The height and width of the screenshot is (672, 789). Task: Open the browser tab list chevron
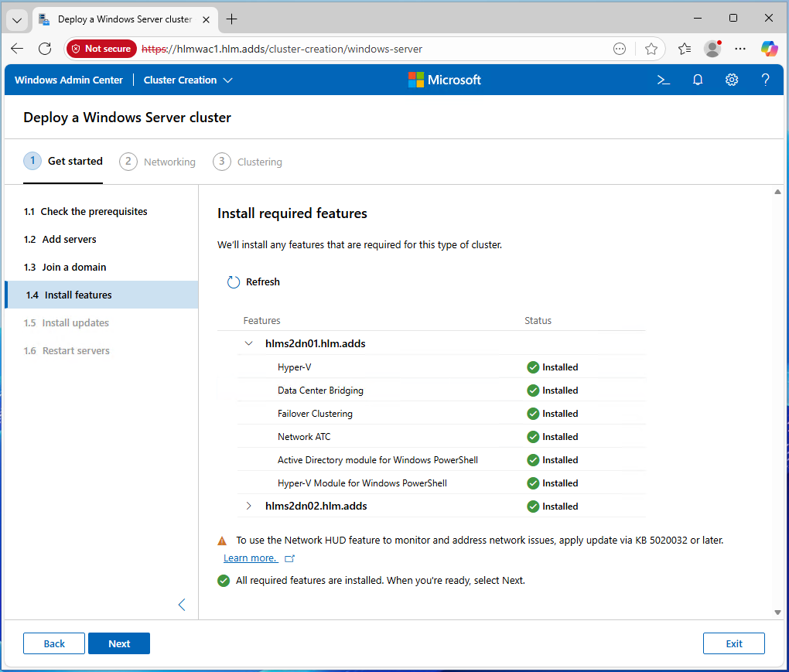coord(17,19)
